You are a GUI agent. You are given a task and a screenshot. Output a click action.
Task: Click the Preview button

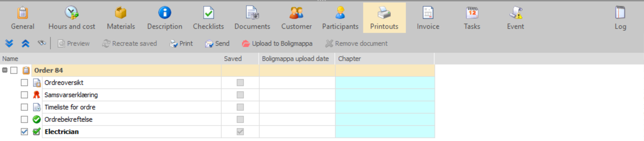tap(73, 44)
